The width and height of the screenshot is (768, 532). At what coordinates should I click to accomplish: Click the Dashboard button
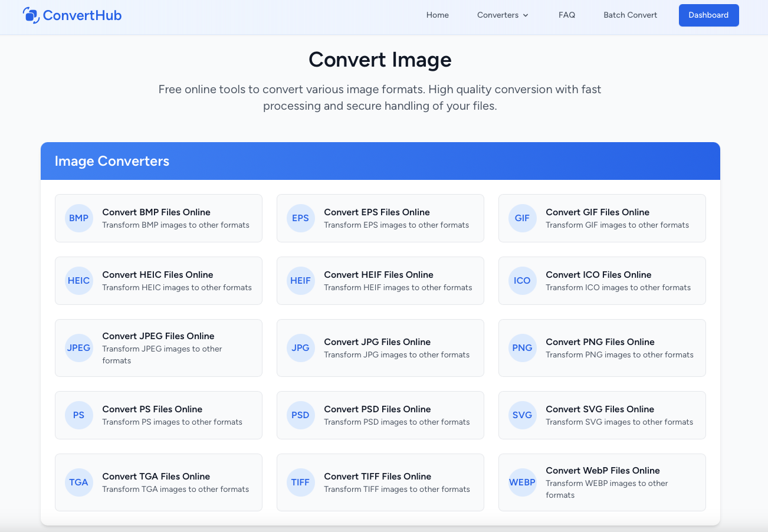click(x=708, y=15)
